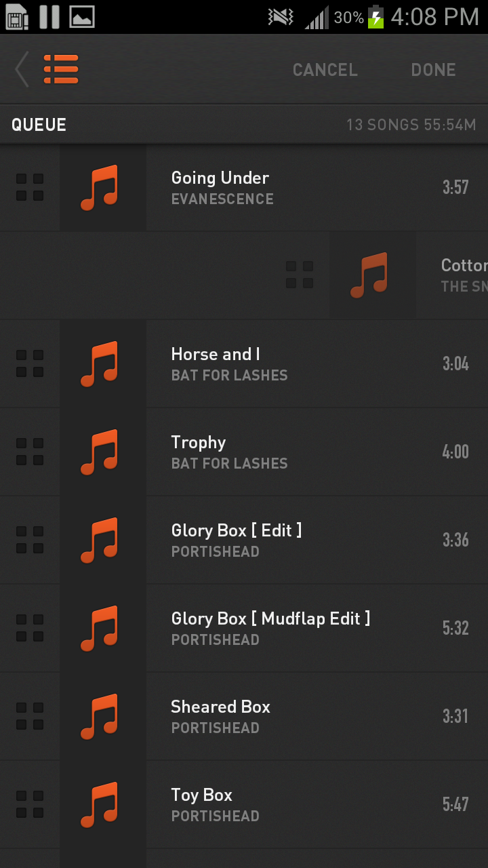Open the orange queue list icon
The width and height of the screenshot is (488, 868).
click(61, 69)
